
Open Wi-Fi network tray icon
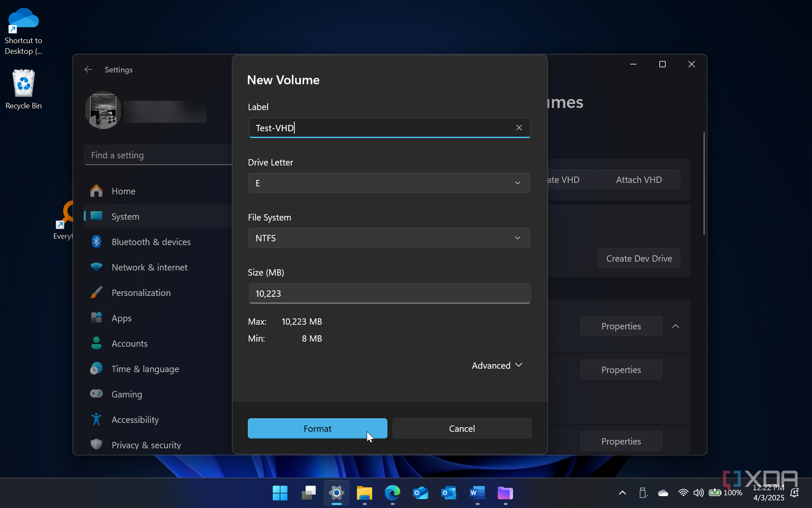(x=683, y=493)
